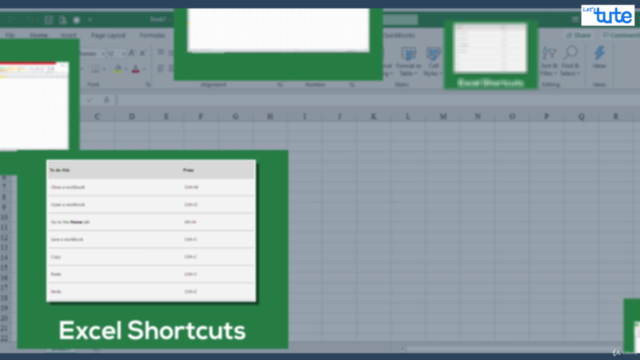Viewport: 640px width, 360px height.
Task: Apply yellow fill color bucket
Action: pos(118,69)
